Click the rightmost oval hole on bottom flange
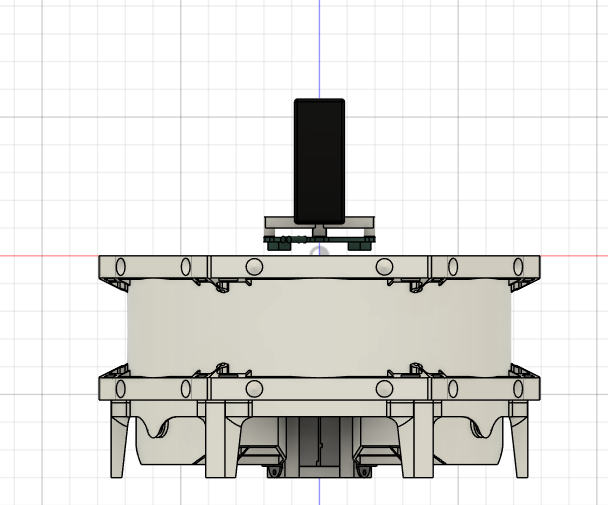The image size is (608, 505). 518,389
